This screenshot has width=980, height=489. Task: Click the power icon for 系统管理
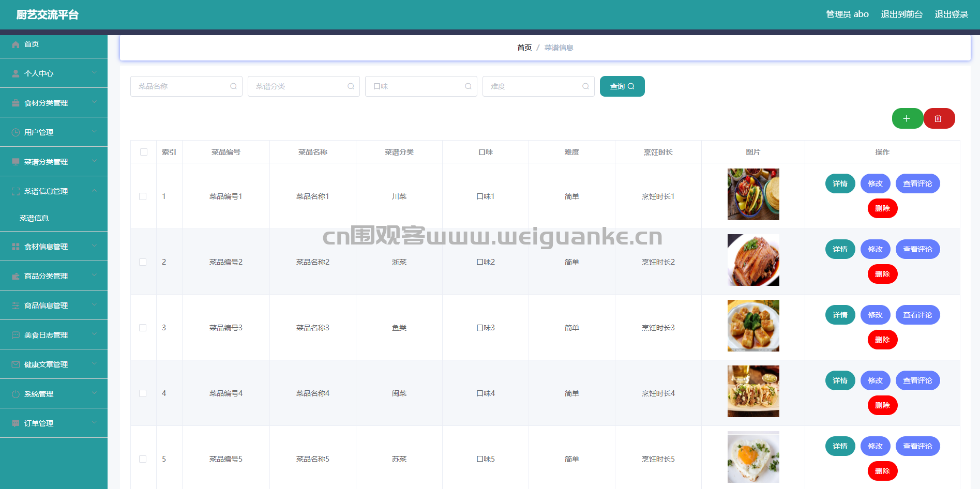point(16,394)
